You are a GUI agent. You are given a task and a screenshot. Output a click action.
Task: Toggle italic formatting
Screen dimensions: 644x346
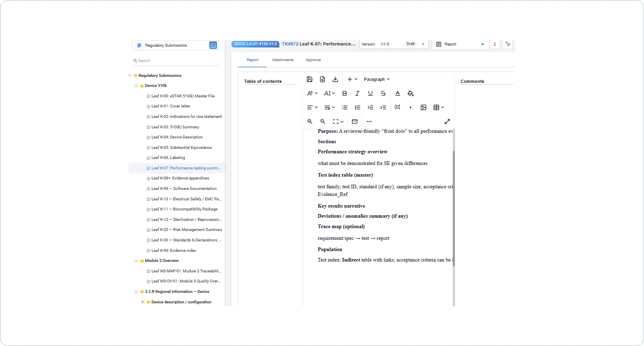tap(357, 93)
